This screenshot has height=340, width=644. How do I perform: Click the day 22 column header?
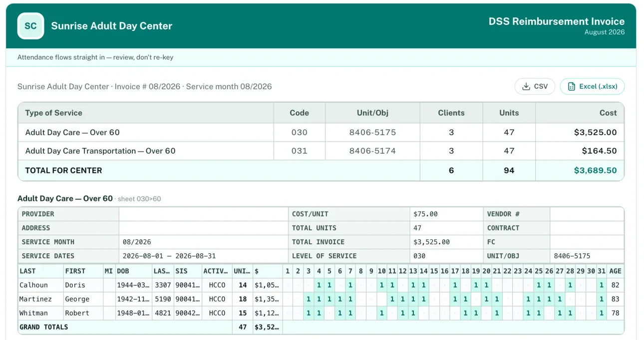tap(507, 271)
